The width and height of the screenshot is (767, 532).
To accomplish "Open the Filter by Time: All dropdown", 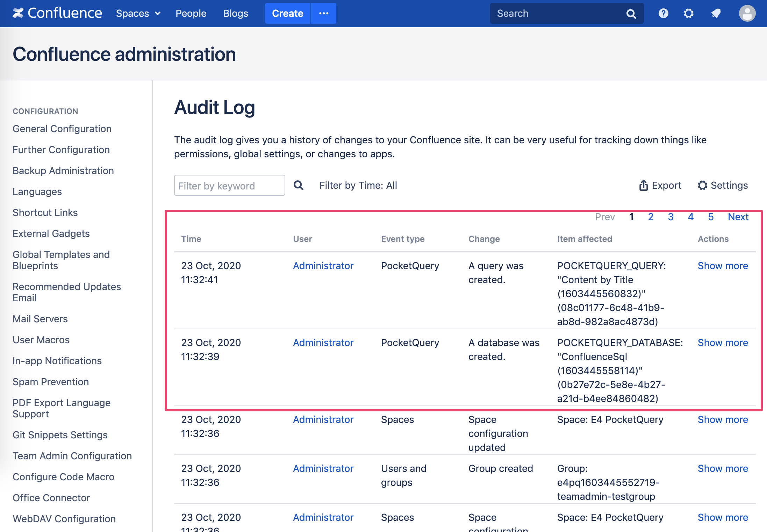I will tap(358, 185).
